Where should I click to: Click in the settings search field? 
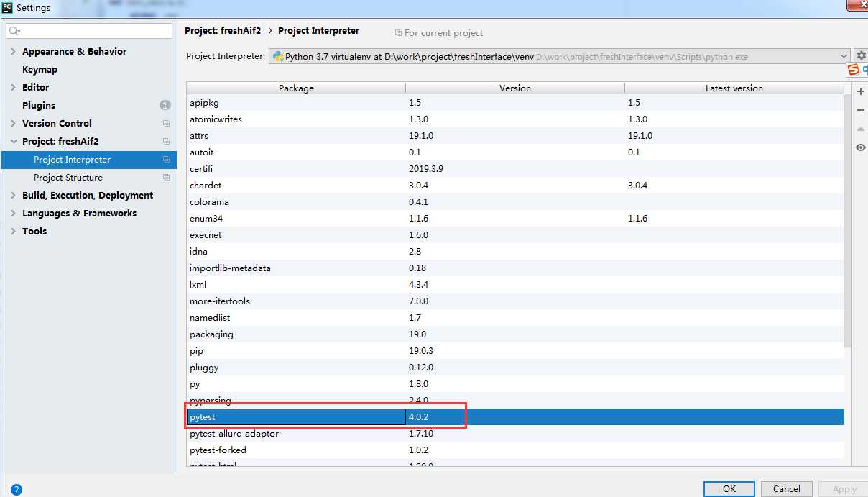[89, 31]
